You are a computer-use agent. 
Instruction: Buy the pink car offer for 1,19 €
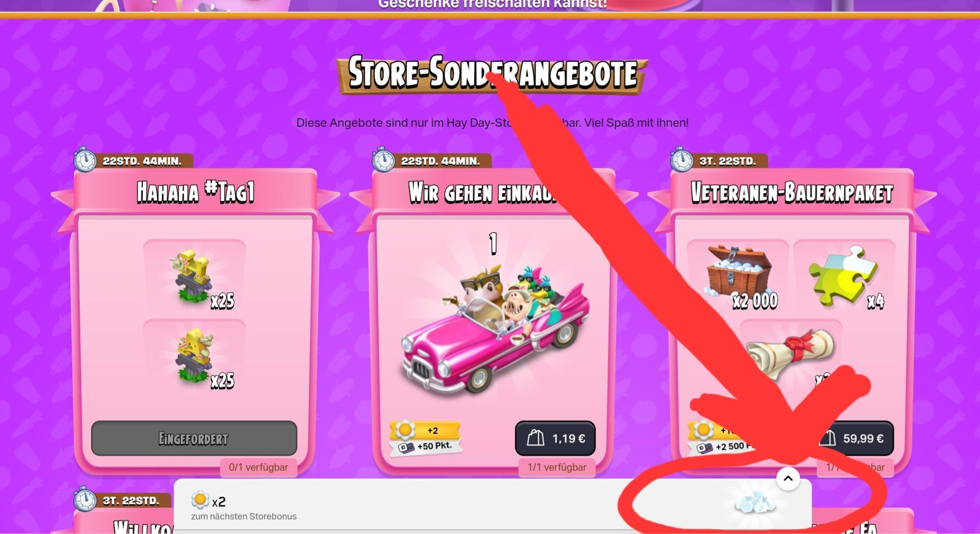point(555,438)
